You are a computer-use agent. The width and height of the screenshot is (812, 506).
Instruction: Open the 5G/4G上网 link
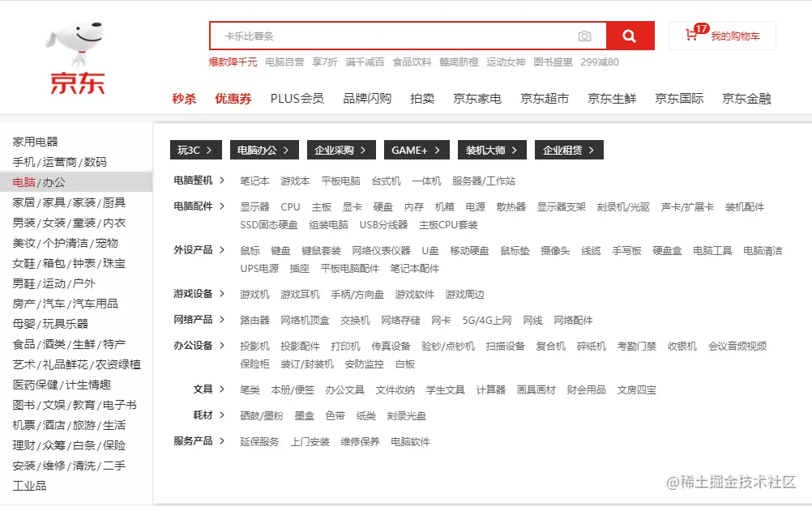point(487,321)
